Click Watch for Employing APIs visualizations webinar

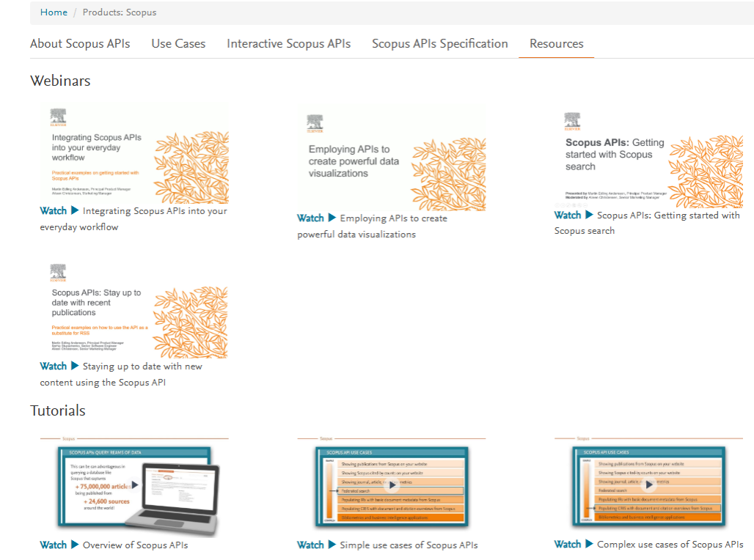pyautogui.click(x=311, y=218)
